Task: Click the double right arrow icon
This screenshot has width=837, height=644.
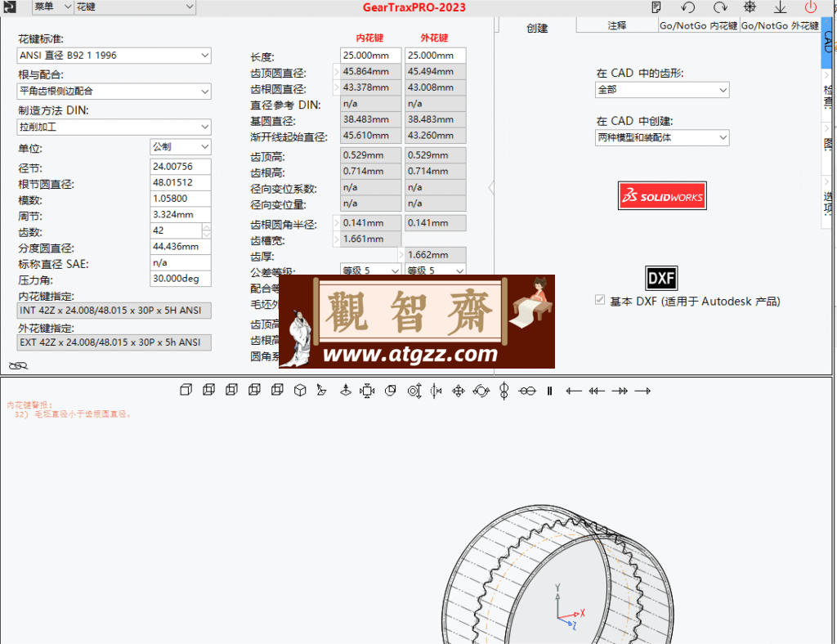Action: pyautogui.click(x=620, y=391)
